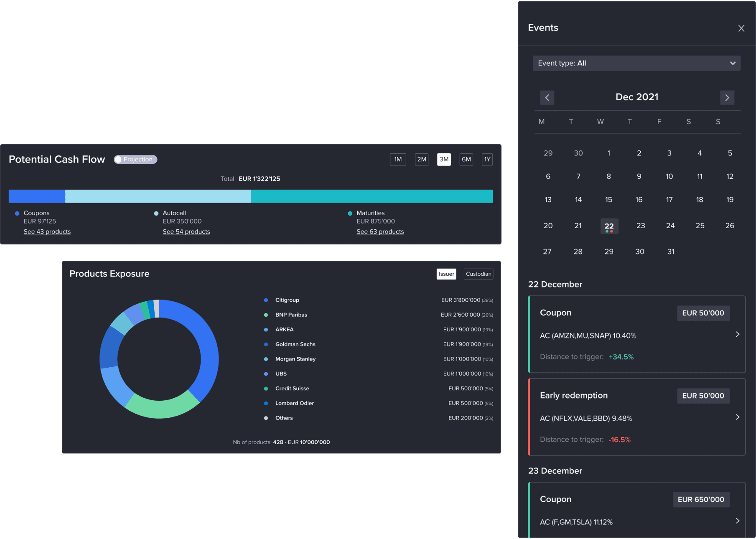Click the Coupons legend dot
The height and width of the screenshot is (539, 756).
17,213
